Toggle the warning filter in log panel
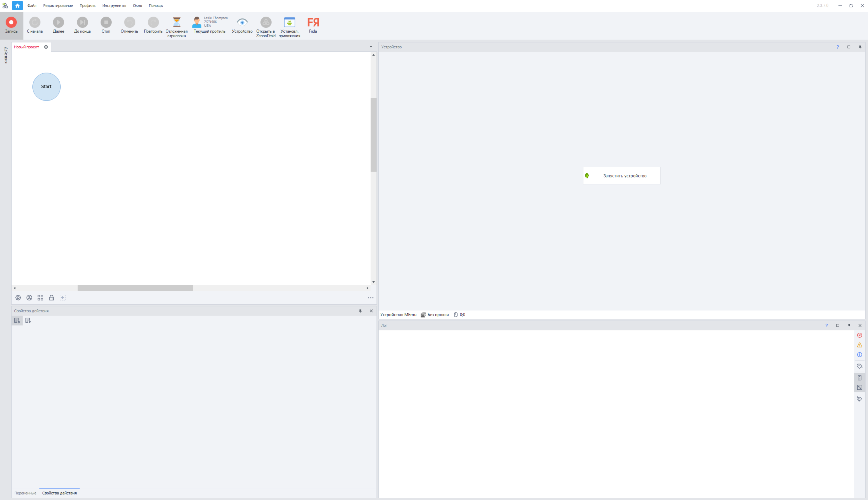Image resolution: width=868 pixels, height=500 pixels. tap(859, 345)
